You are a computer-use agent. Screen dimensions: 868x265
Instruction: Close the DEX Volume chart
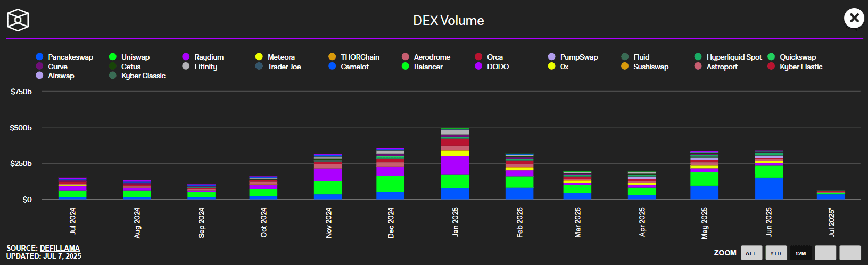coord(854,18)
